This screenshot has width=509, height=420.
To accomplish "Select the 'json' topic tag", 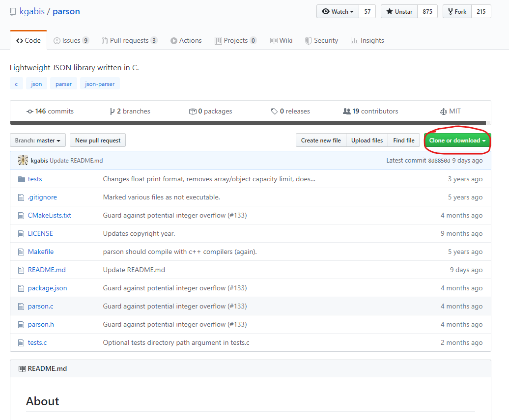I will (x=36, y=84).
